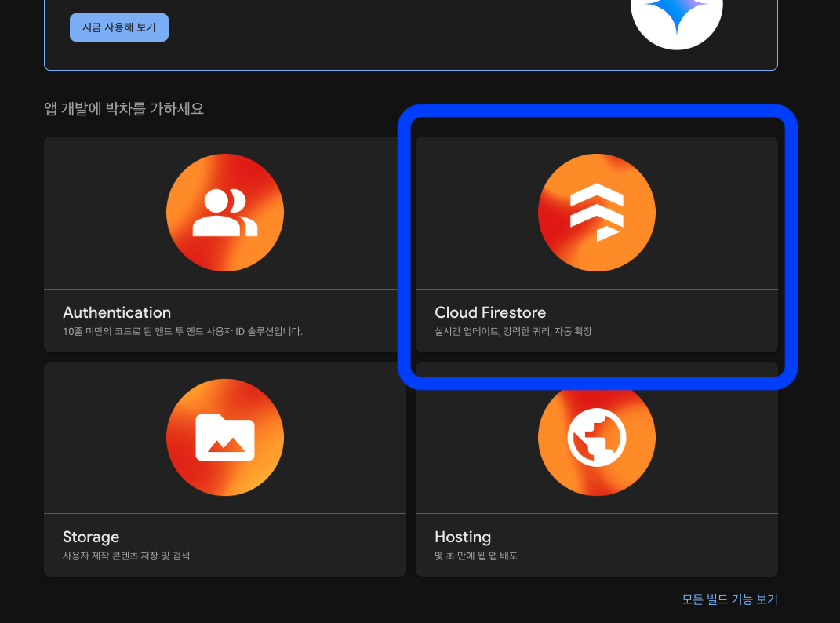Click the Storage image folder icon
This screenshot has height=623, width=840.
tap(225, 437)
